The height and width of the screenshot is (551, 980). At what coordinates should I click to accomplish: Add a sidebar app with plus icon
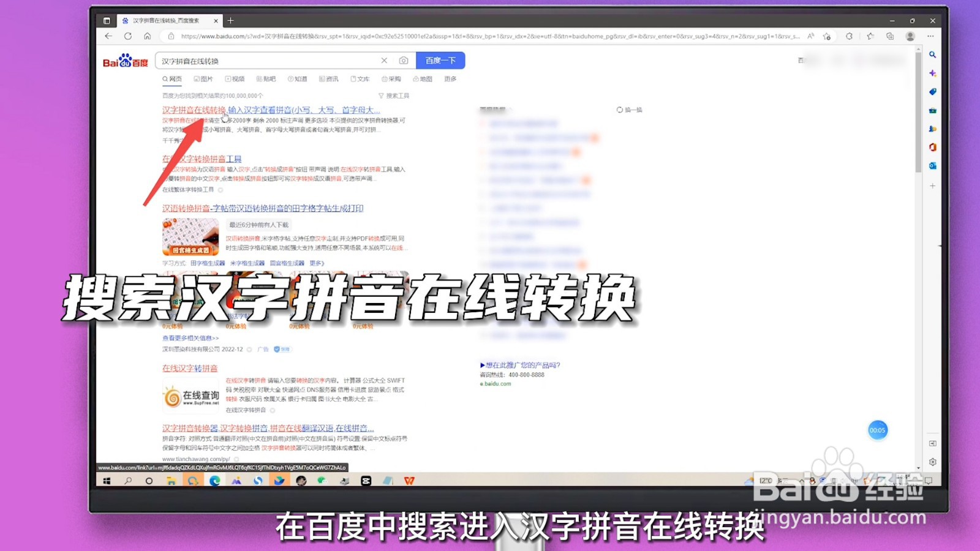932,186
